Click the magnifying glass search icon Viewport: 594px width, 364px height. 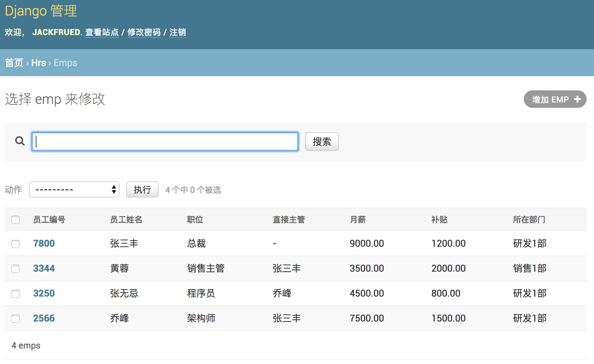tap(20, 141)
